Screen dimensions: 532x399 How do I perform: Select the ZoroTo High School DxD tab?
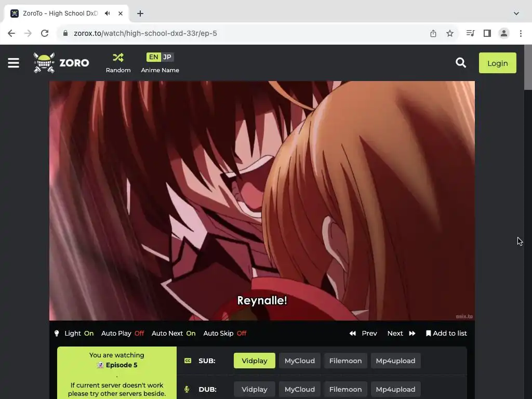tap(66, 14)
